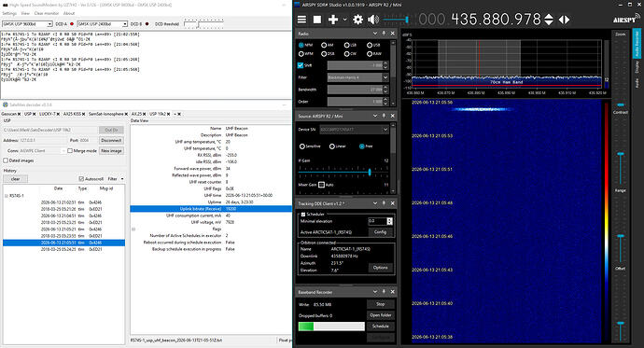Viewport: 644px width, 348px height.
Task: Select the WFM demodulation mode
Action: tap(301, 54)
